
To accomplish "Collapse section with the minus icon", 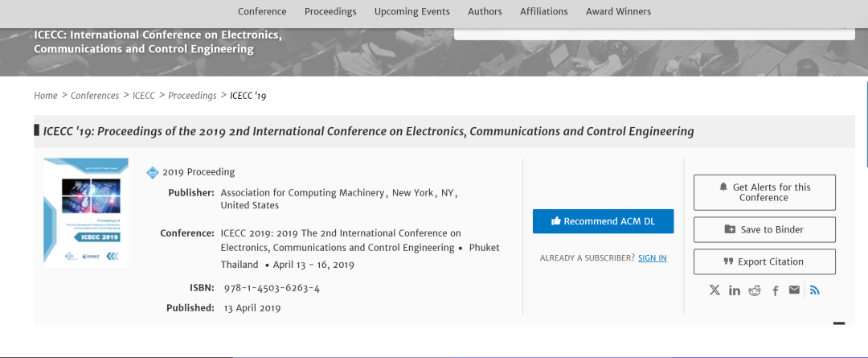I will click(839, 323).
